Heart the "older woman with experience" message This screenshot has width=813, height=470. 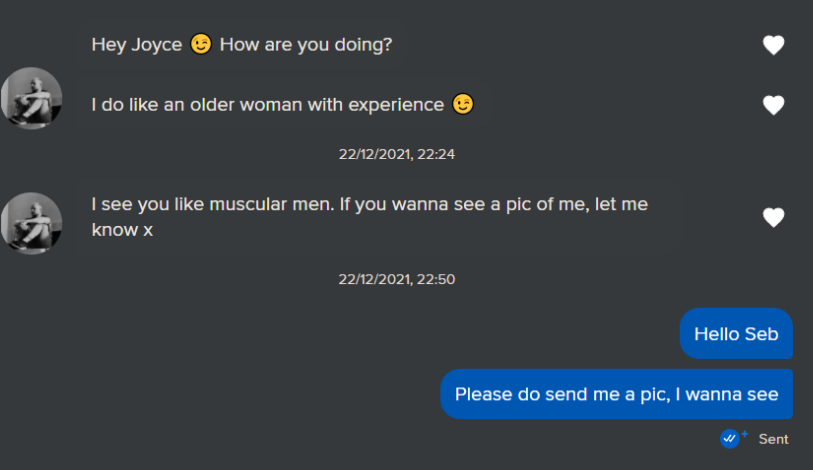[x=773, y=105]
